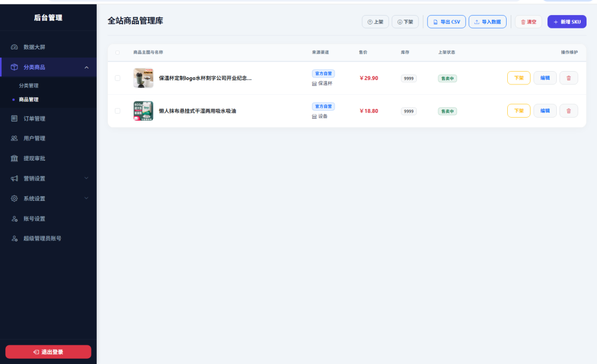
Task: Click the 库存 column header
Action: [405, 52]
